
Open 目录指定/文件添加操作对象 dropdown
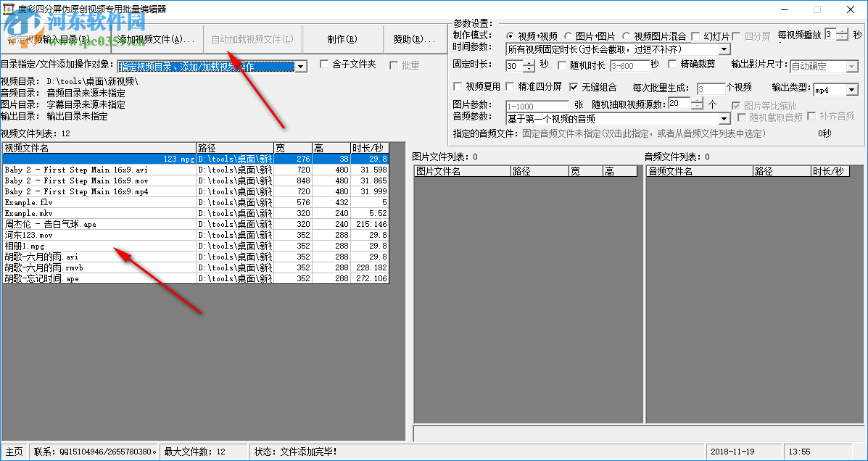tap(301, 67)
